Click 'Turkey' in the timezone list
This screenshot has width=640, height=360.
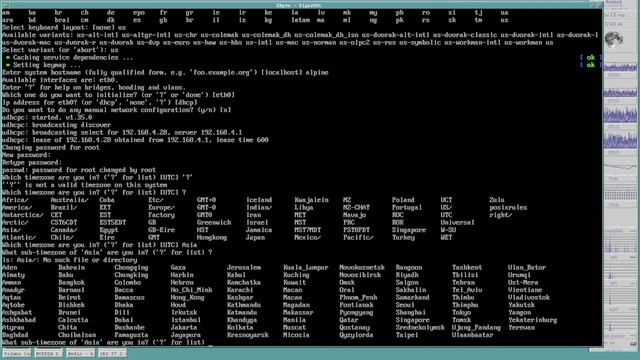click(403, 238)
